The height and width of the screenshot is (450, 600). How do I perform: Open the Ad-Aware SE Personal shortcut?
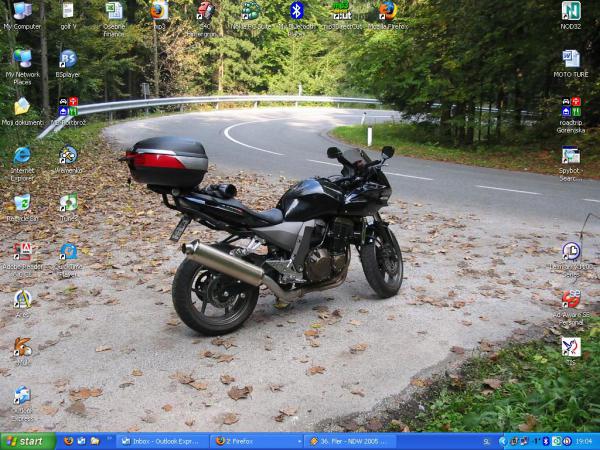pos(571,299)
